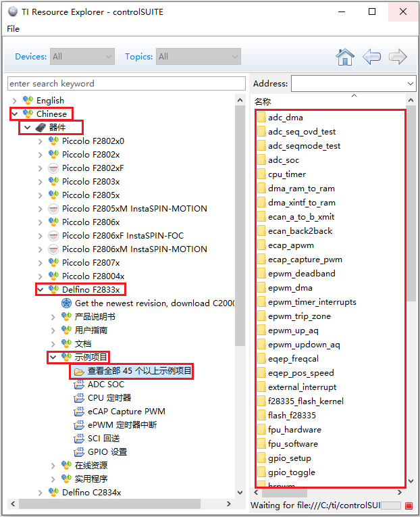
Task: Expand the 在线资源 node
Action: (53, 466)
